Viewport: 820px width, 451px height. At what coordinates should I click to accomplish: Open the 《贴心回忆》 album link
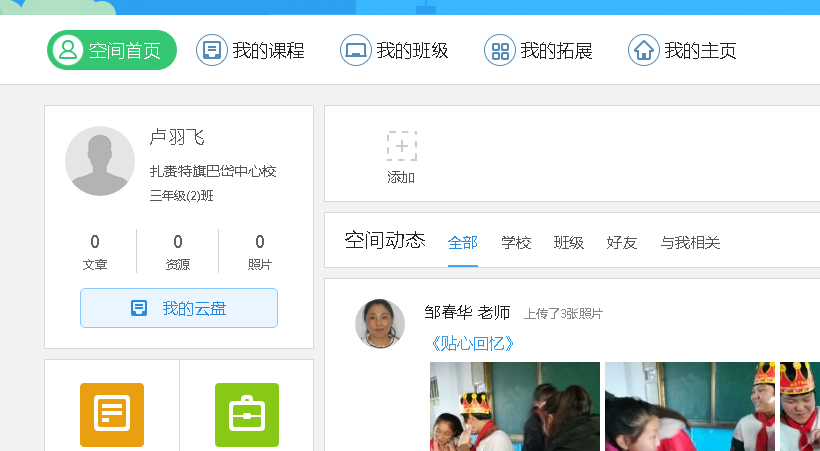pyautogui.click(x=471, y=344)
